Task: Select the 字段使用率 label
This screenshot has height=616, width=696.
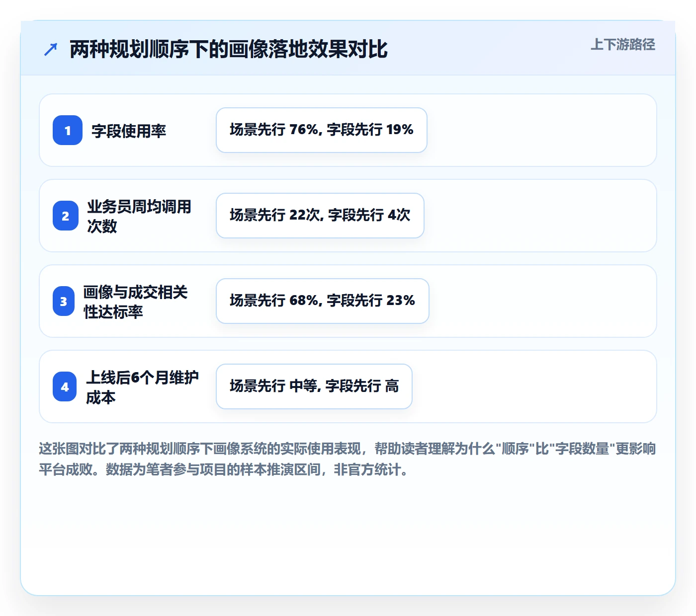Action: 129,131
